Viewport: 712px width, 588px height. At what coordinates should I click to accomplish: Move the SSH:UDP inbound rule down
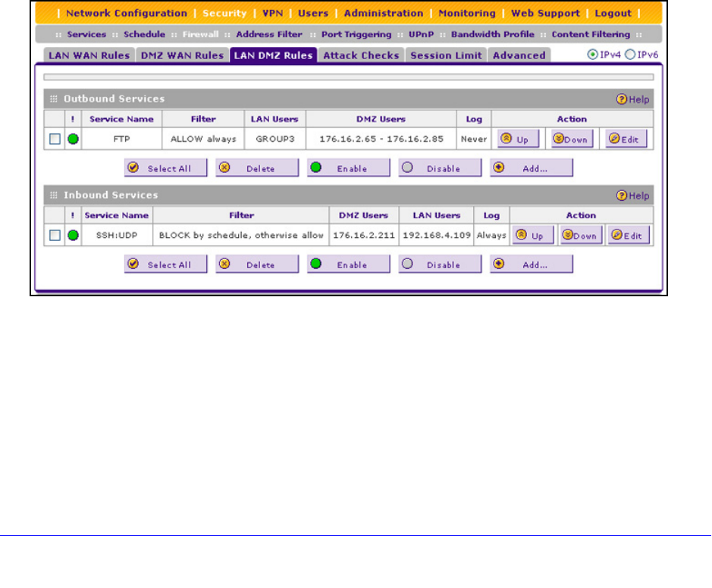click(x=580, y=236)
